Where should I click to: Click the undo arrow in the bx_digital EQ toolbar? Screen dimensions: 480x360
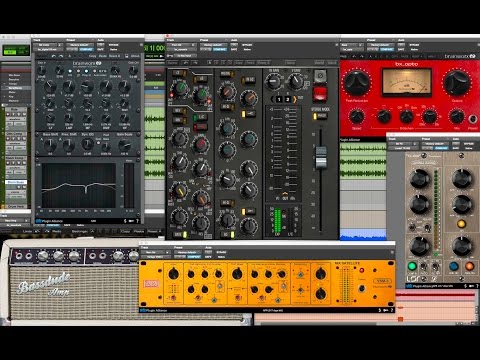tap(54, 56)
